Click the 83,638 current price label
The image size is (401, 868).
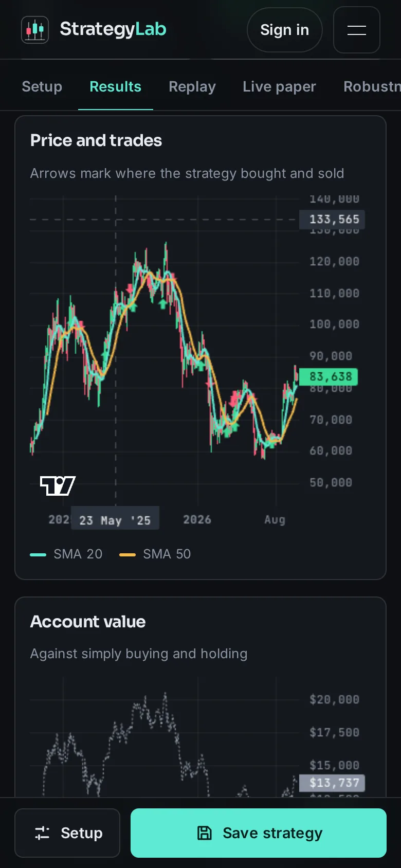coord(329,377)
